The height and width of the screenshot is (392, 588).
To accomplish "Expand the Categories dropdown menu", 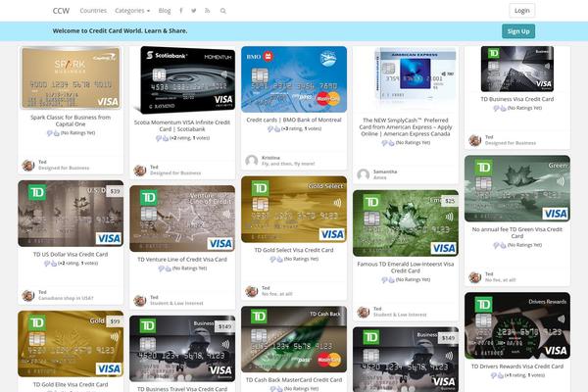I will tap(132, 11).
